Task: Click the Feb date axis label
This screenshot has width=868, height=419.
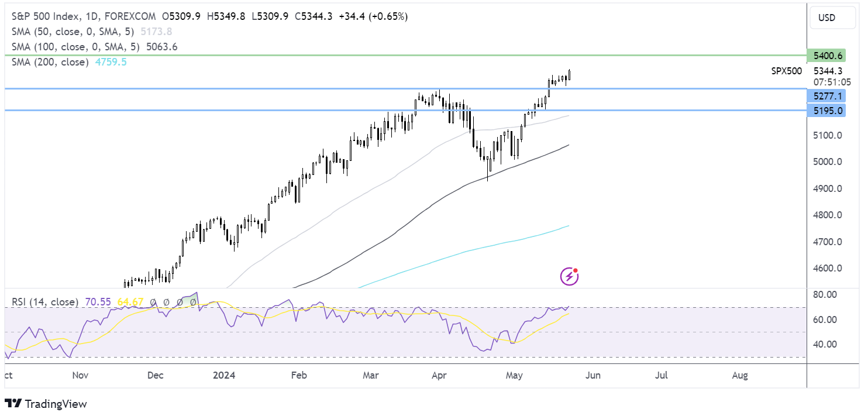Action: (x=298, y=375)
